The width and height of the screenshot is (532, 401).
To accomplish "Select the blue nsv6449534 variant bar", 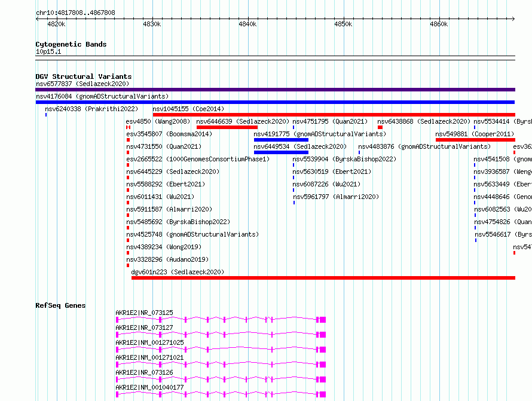I will (282, 152).
